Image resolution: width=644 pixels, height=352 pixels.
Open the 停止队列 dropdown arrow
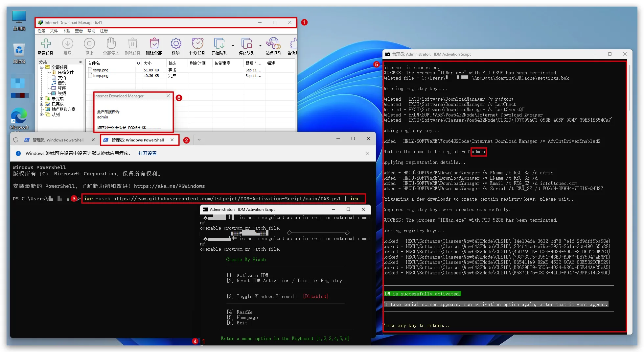point(260,46)
